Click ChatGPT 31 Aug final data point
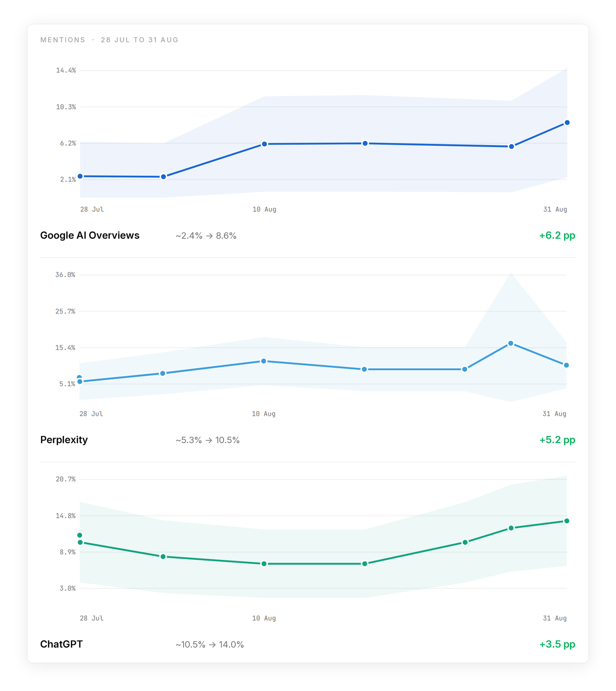 pos(567,521)
